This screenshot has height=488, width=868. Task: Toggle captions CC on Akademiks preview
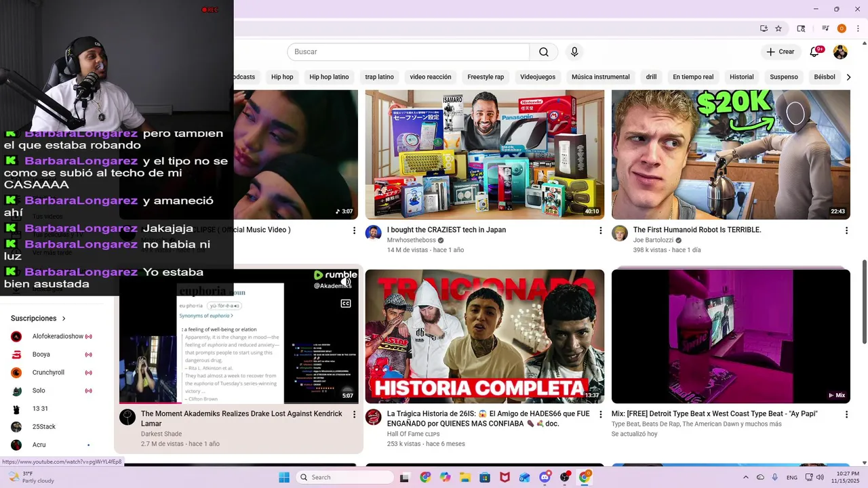346,304
